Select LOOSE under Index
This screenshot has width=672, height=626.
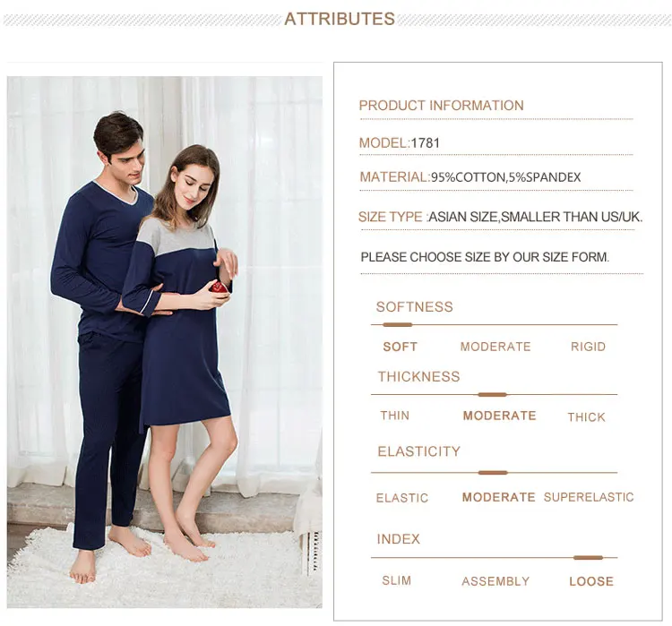[x=591, y=581]
